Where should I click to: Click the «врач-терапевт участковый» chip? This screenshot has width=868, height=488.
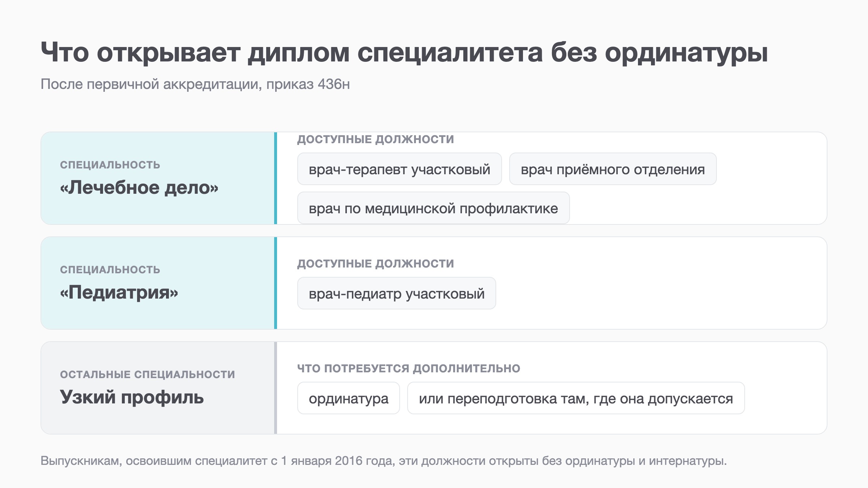pyautogui.click(x=399, y=169)
